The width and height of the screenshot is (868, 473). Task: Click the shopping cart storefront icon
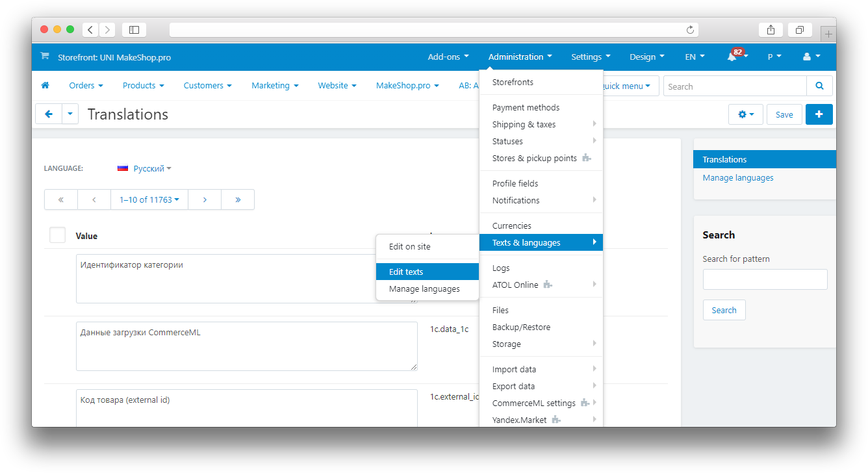(44, 57)
